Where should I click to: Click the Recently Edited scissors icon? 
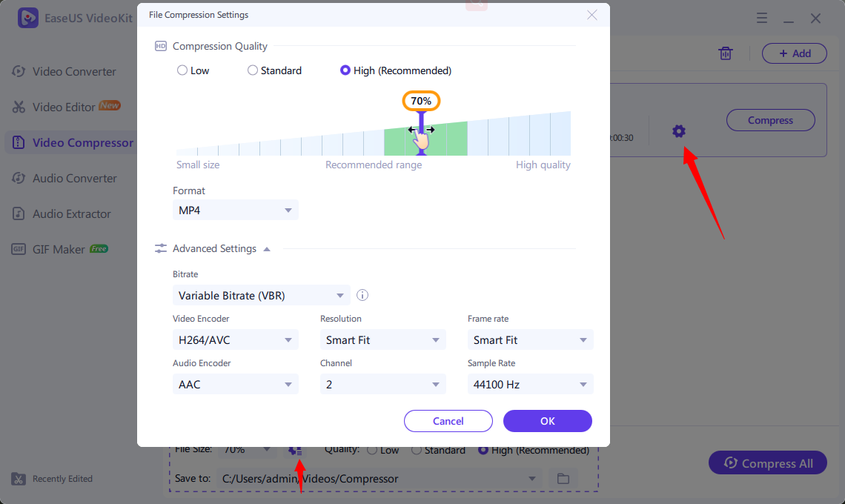point(19,479)
